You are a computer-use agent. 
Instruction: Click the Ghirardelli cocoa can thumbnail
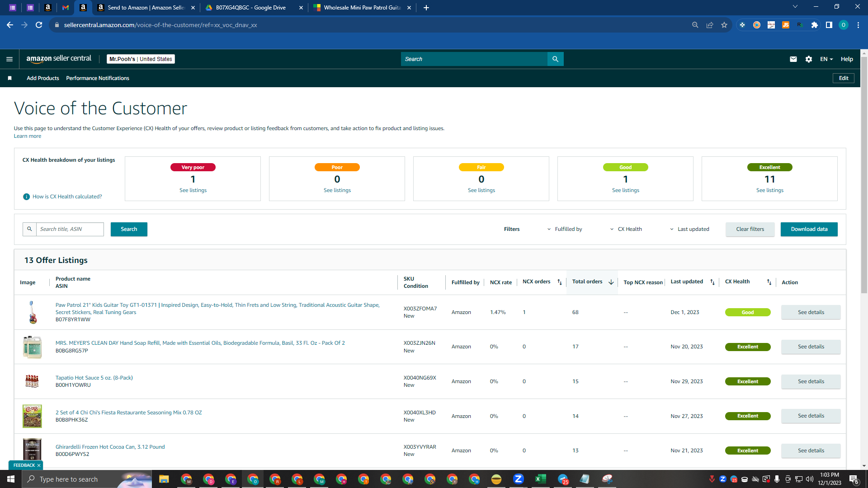[32, 449]
